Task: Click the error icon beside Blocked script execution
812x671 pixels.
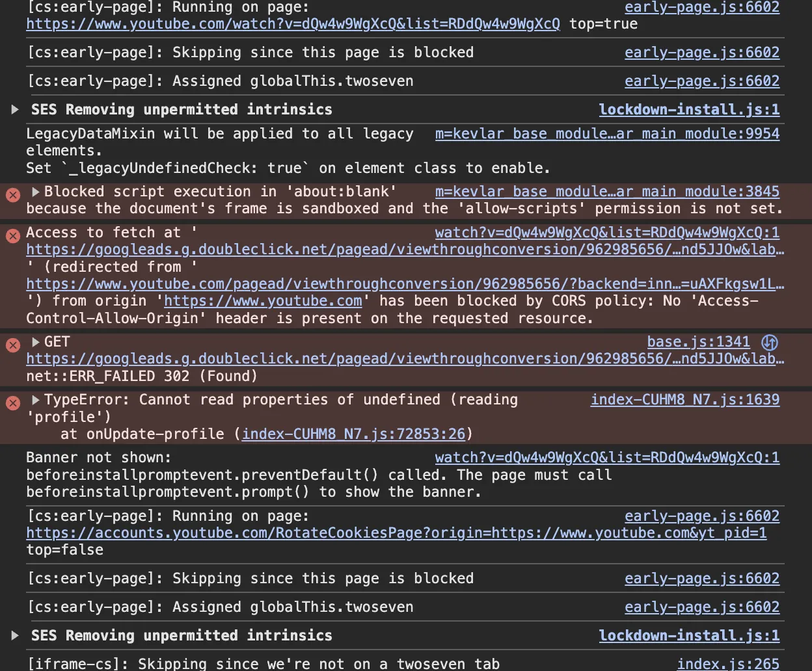Action: 13,194
